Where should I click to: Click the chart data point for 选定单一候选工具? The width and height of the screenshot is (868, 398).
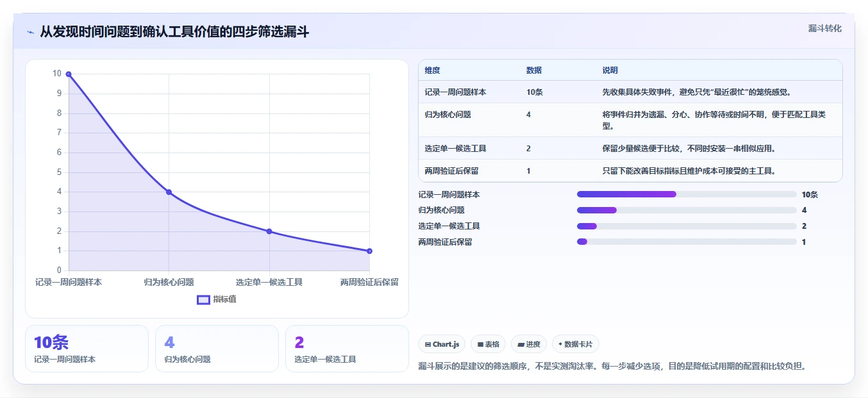point(269,231)
